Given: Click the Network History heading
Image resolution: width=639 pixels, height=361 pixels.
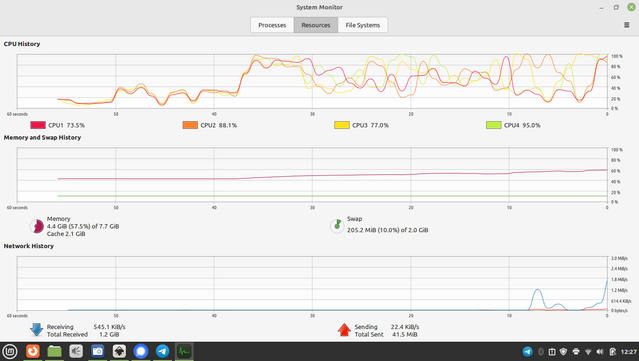Looking at the screenshot, I should pos(29,246).
